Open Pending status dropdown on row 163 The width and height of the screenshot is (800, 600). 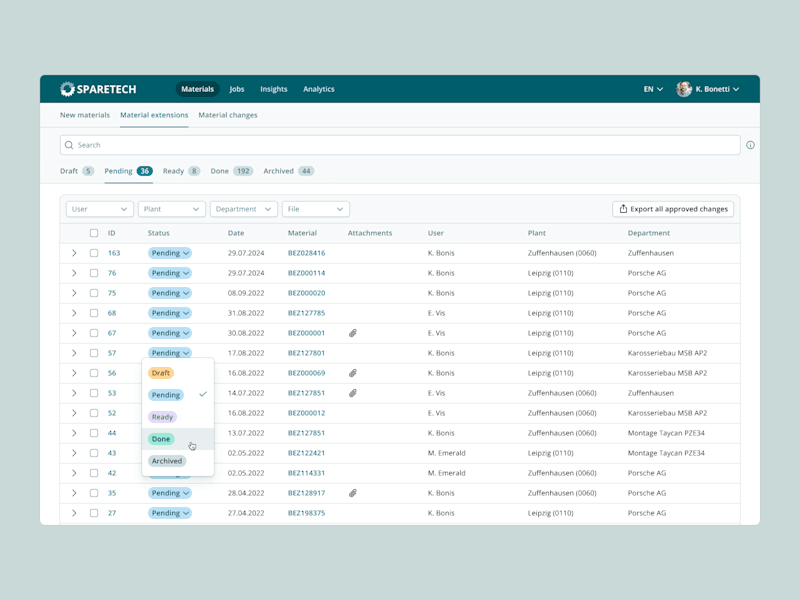170,253
